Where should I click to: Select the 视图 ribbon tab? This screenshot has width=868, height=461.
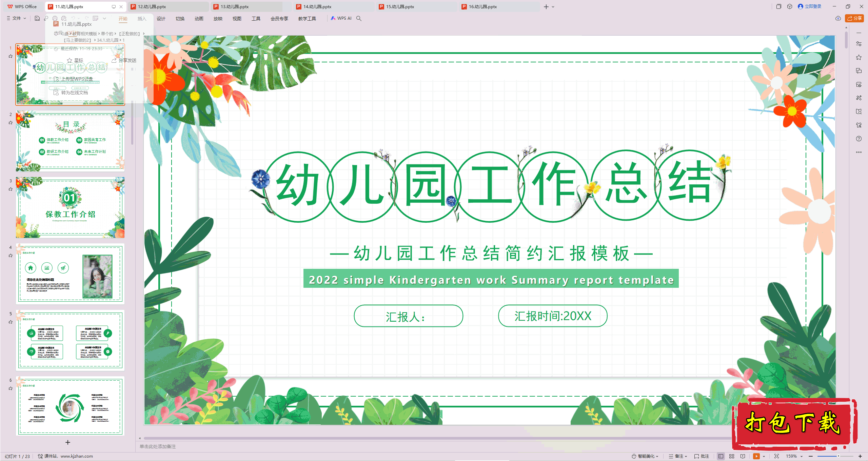coord(237,19)
